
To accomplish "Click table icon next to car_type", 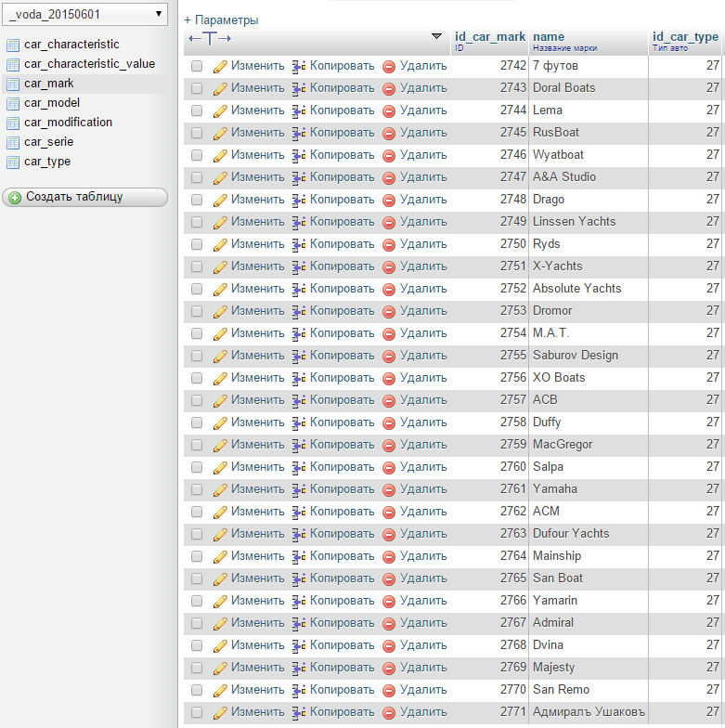I will pyautogui.click(x=13, y=162).
